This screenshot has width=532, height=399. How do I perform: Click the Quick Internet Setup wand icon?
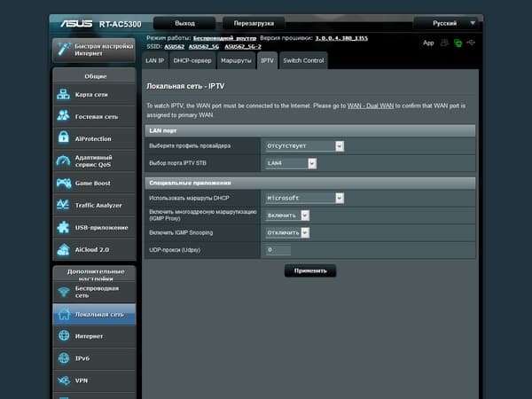coord(64,49)
